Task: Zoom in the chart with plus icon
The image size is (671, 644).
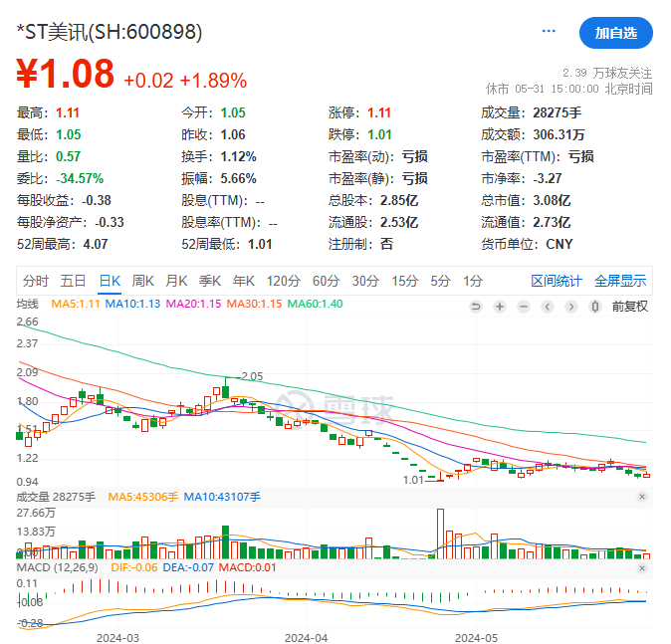Action: coord(499,306)
